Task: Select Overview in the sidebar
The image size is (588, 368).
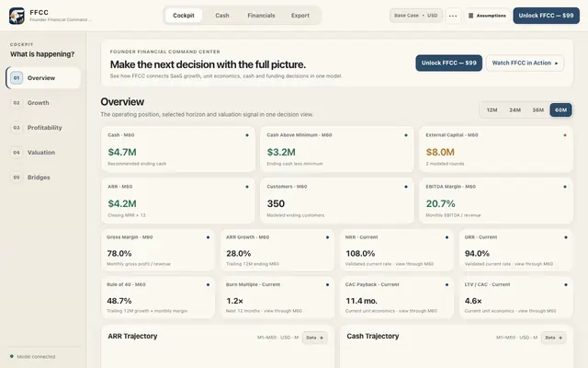Action: 43,78
